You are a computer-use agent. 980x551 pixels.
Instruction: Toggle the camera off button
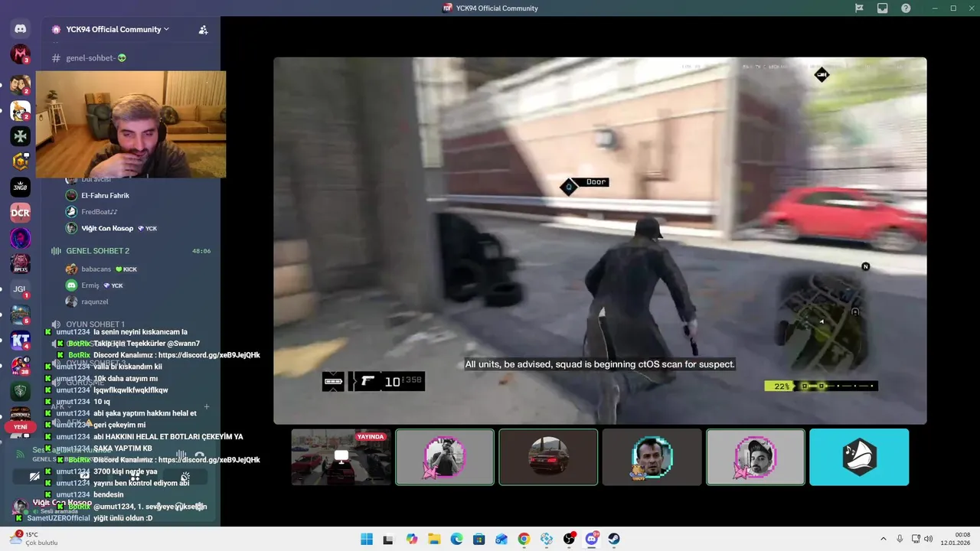[x=34, y=477]
